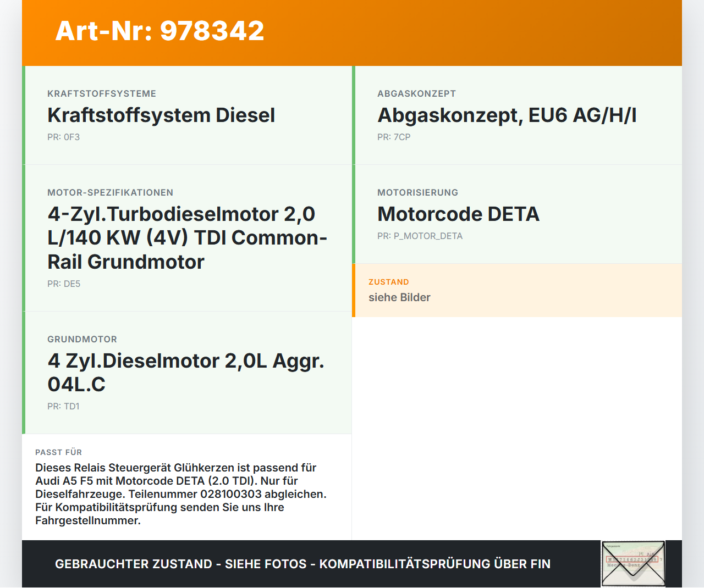Click the MOTORISIERUNG section heading
This screenshot has width=704, height=588.
[417, 192]
